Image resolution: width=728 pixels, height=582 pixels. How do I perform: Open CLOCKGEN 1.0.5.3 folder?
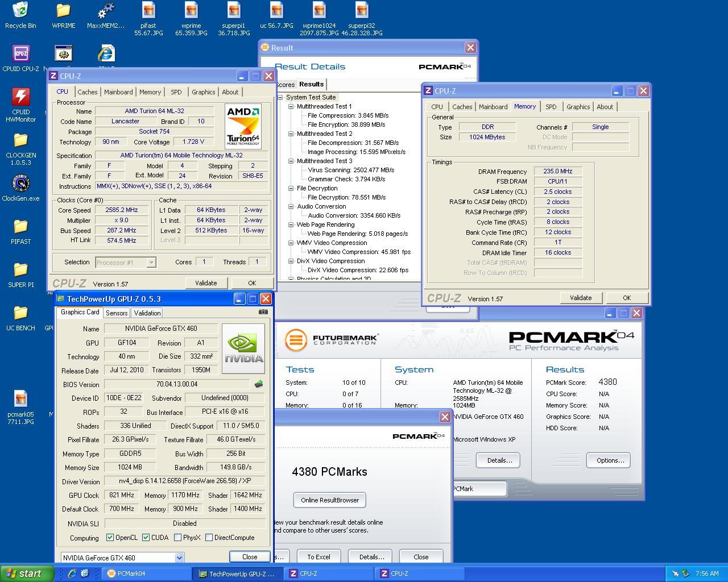click(x=20, y=148)
